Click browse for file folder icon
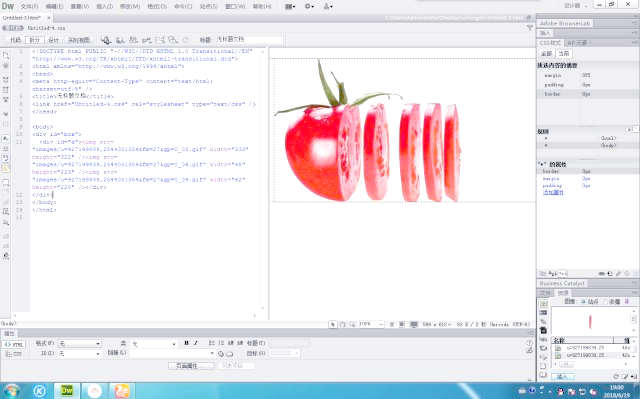640x399 pixels. (x=229, y=354)
